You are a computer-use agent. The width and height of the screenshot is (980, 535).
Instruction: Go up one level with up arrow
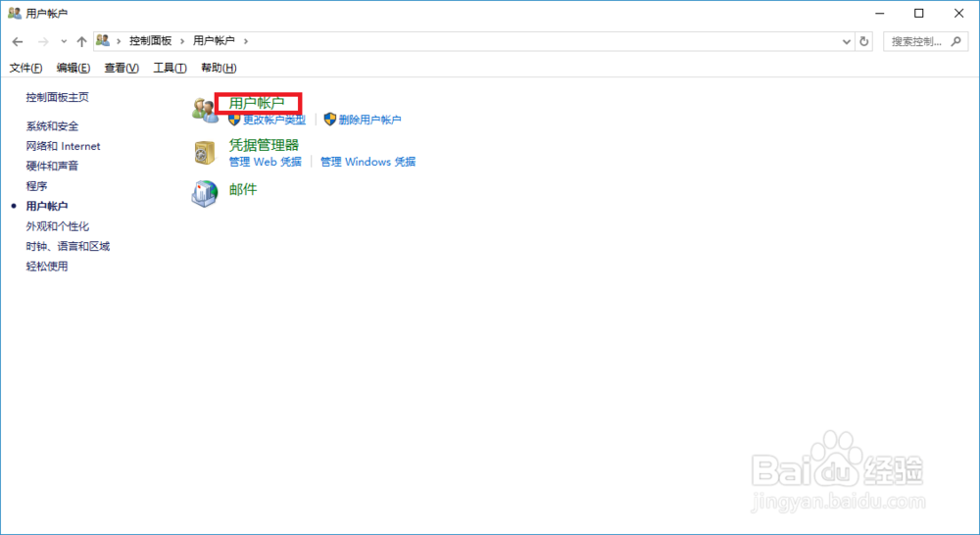81,42
